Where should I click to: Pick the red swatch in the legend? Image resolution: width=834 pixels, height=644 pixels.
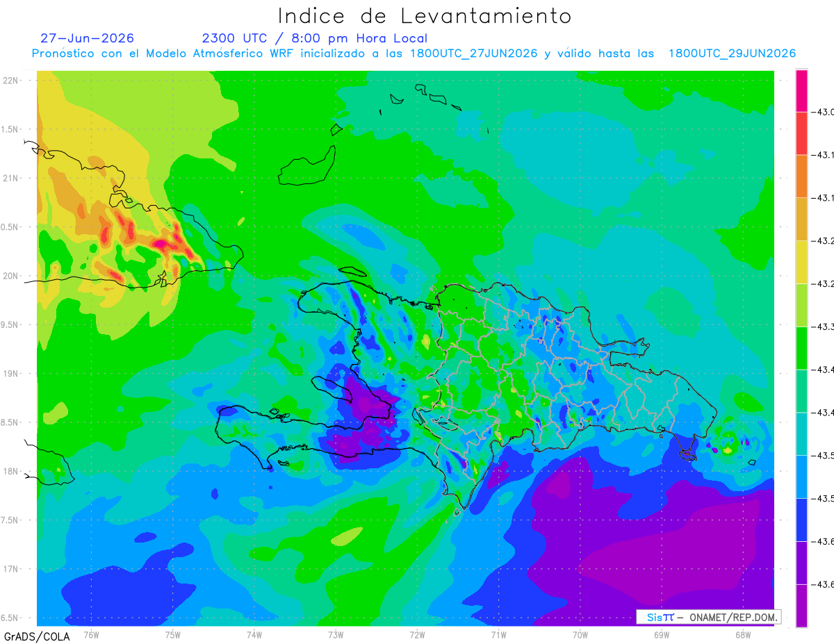tap(801, 133)
